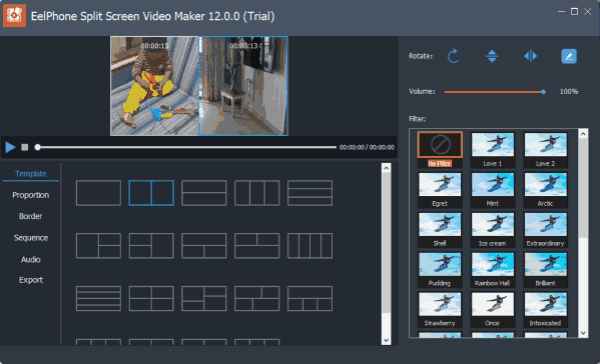Pick the left pane with two right panes template

(x=98, y=246)
